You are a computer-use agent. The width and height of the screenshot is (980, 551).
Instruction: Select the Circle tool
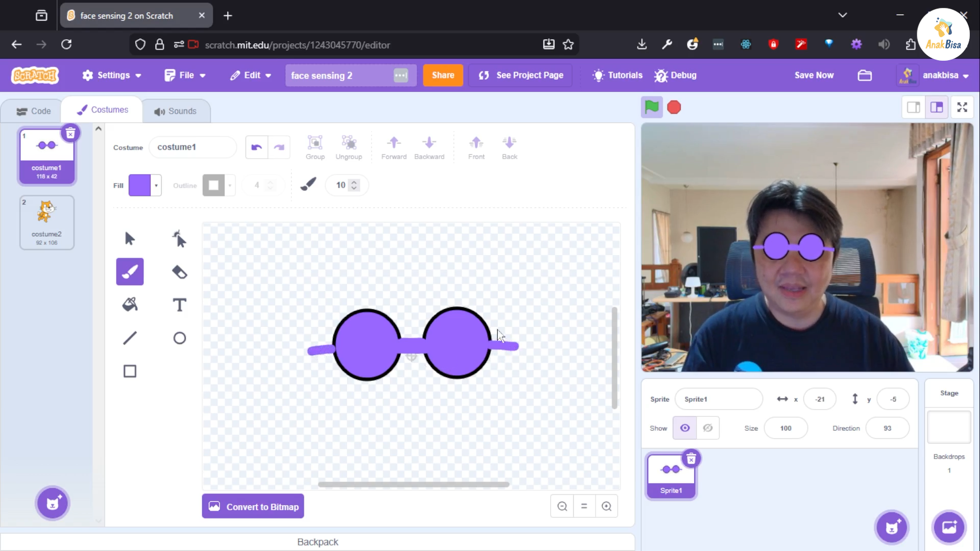coord(179,338)
